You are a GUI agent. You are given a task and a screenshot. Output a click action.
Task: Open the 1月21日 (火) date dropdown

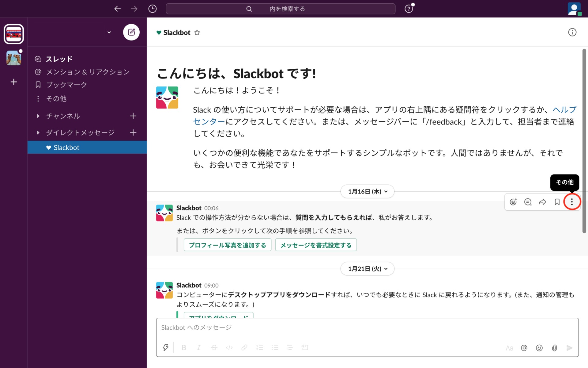(367, 269)
